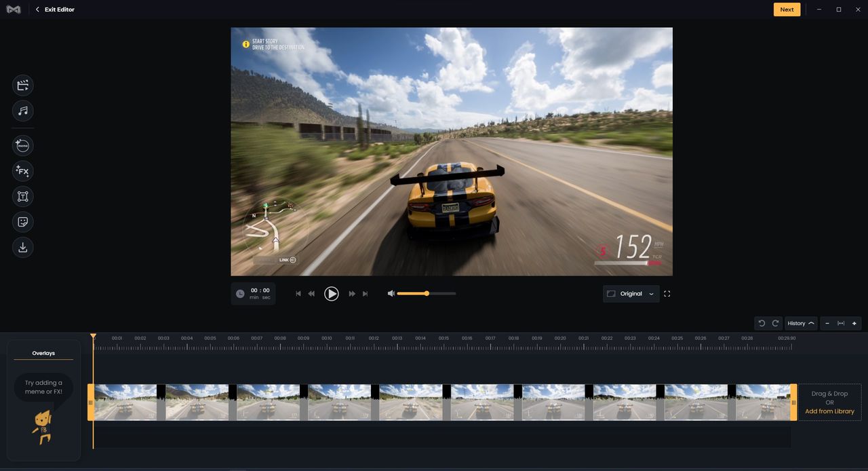Select the Overlays tab
The width and height of the screenshot is (868, 471).
tap(43, 354)
